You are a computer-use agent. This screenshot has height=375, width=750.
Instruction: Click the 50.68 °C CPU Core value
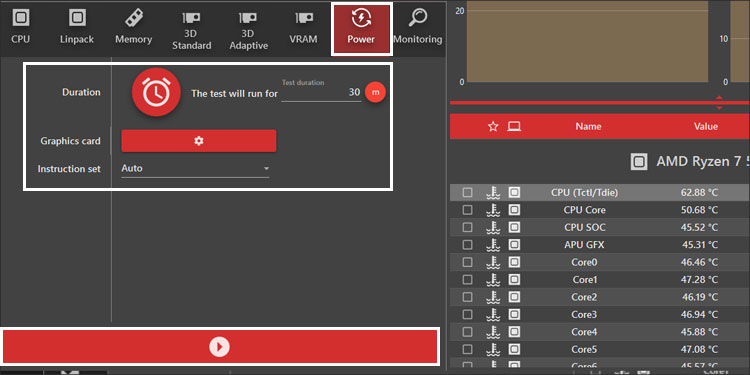[699, 210]
